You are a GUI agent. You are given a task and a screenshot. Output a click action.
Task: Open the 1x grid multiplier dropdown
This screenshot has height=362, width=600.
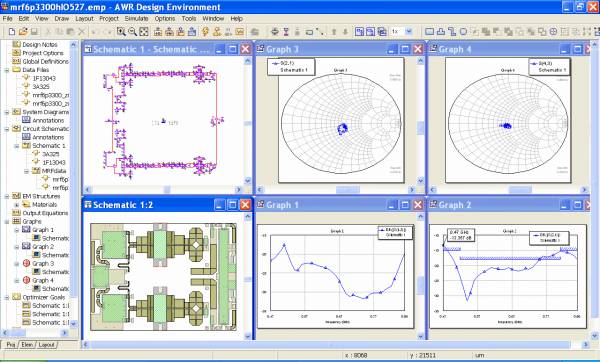409,32
